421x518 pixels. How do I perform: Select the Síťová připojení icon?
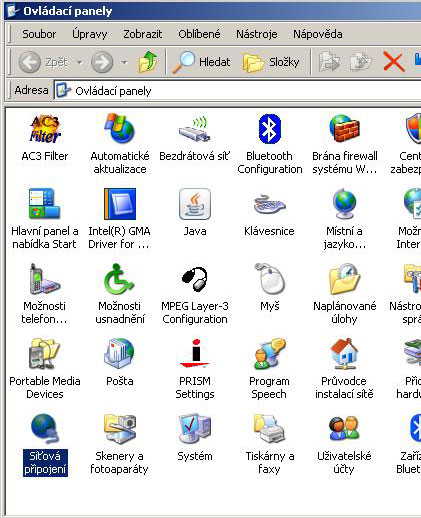click(x=45, y=429)
